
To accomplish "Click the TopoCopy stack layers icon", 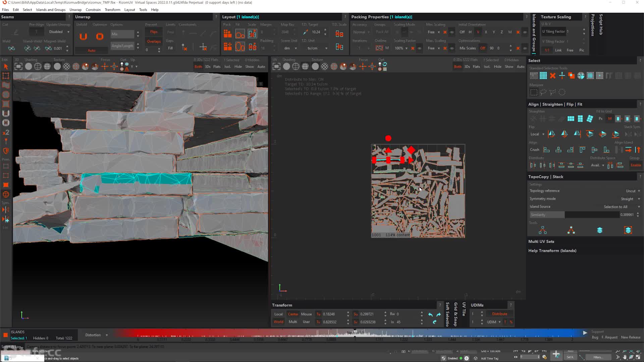I will coord(600,230).
